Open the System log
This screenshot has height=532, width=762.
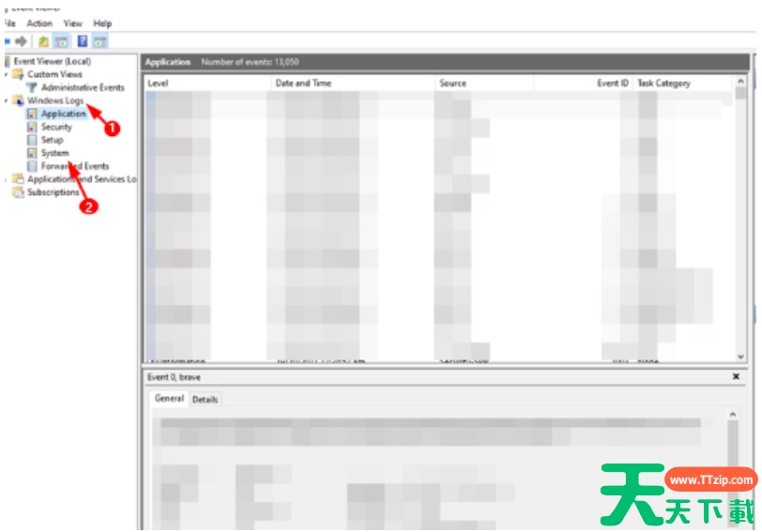(x=55, y=153)
